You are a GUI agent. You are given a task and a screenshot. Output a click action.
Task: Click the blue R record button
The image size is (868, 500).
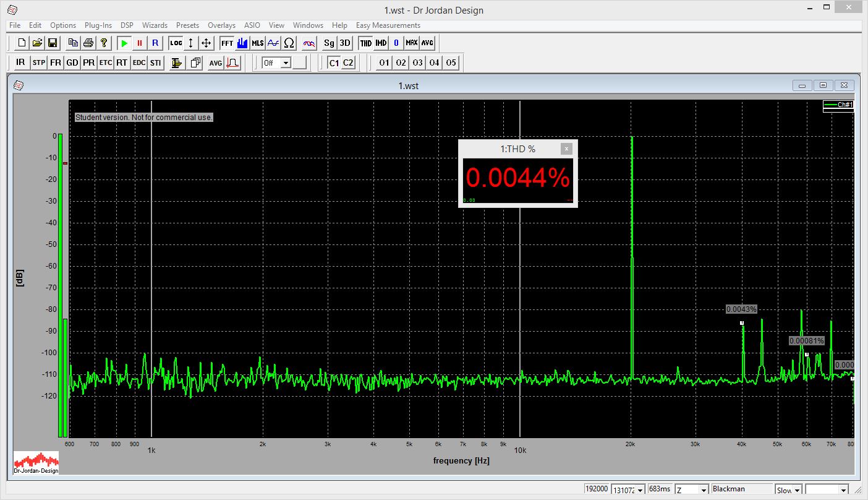pos(155,43)
